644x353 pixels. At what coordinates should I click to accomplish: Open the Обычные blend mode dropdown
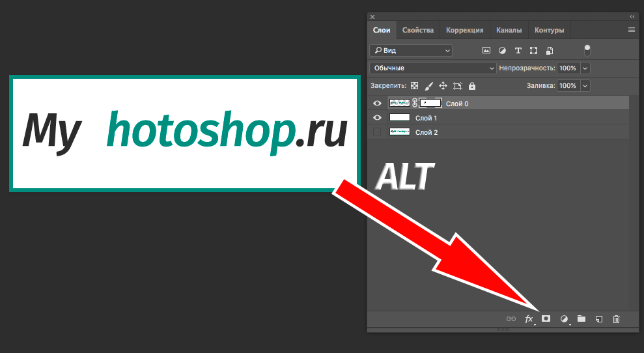pyautogui.click(x=432, y=68)
